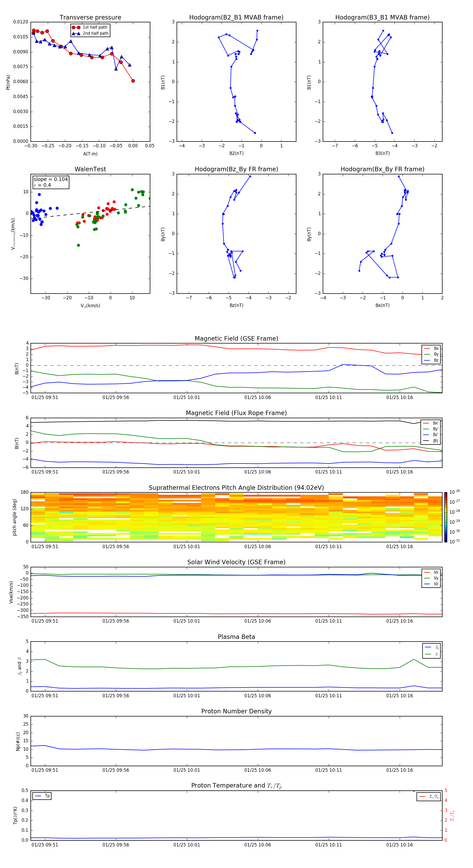Click 'Magnetic Field (Flux Rope Frame)' title

pos(236,413)
